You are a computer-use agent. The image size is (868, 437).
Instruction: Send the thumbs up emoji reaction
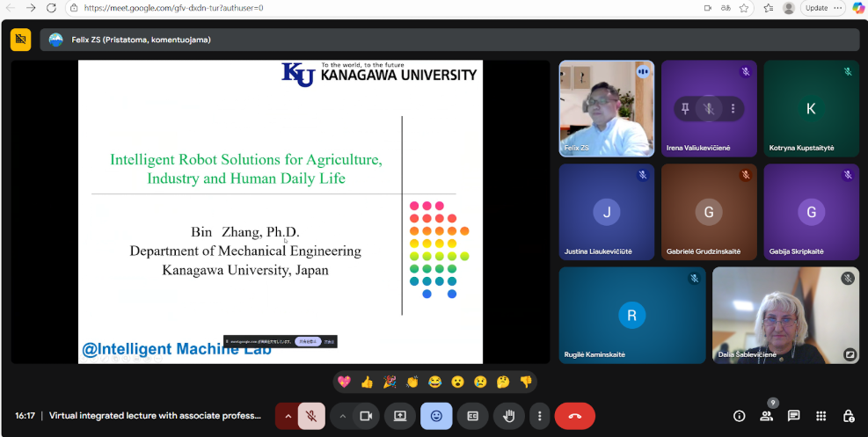click(x=367, y=382)
